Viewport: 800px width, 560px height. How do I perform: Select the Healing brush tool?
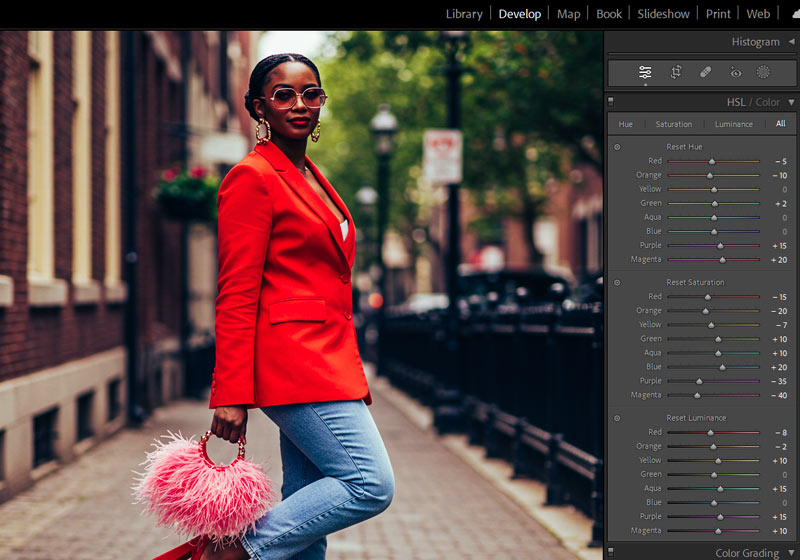coord(706,72)
